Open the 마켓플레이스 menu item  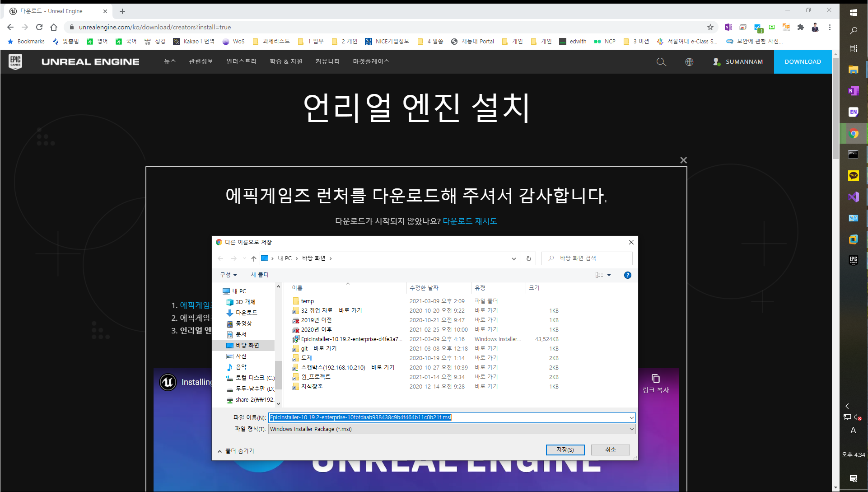pyautogui.click(x=371, y=61)
